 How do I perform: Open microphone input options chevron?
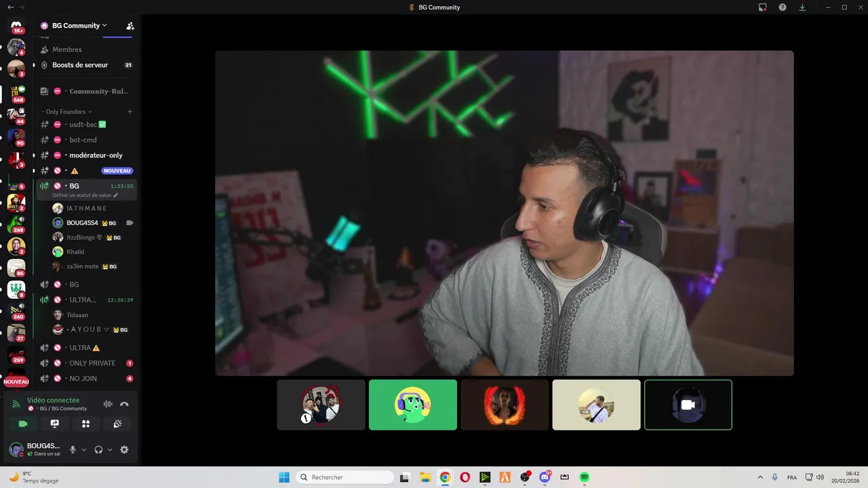(x=84, y=449)
